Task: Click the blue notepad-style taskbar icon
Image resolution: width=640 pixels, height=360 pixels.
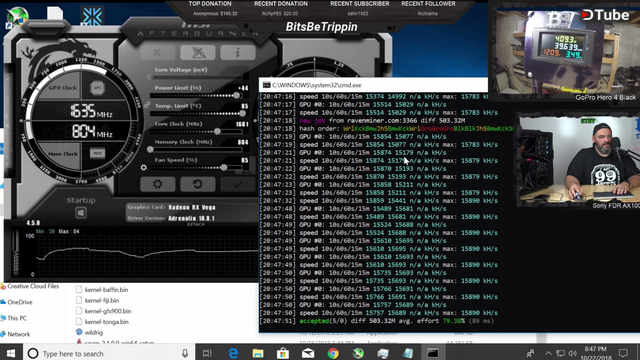Action: point(408,353)
